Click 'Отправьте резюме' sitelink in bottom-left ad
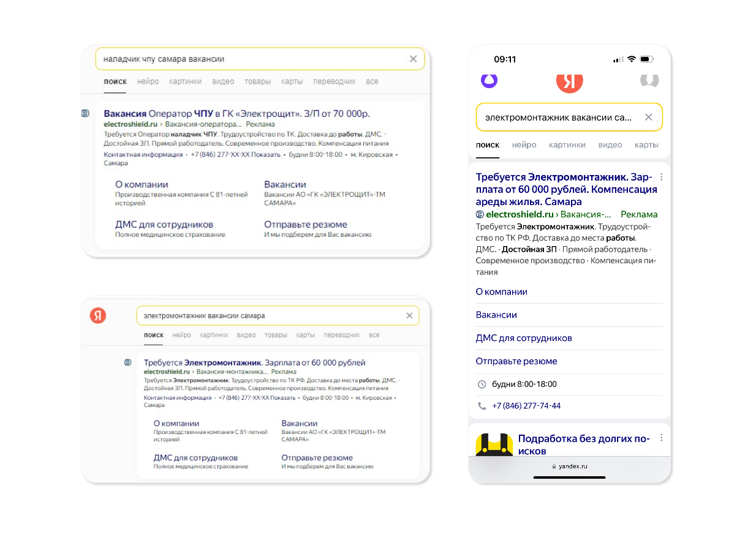756x535 pixels. 317,457
